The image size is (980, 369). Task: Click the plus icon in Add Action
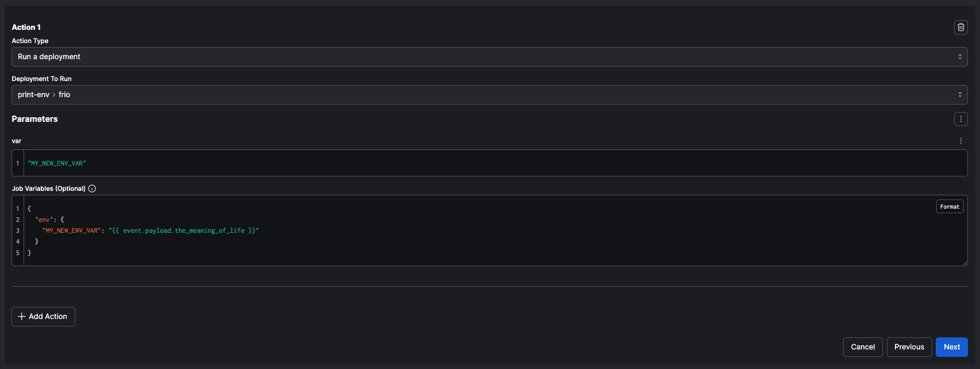(x=21, y=316)
